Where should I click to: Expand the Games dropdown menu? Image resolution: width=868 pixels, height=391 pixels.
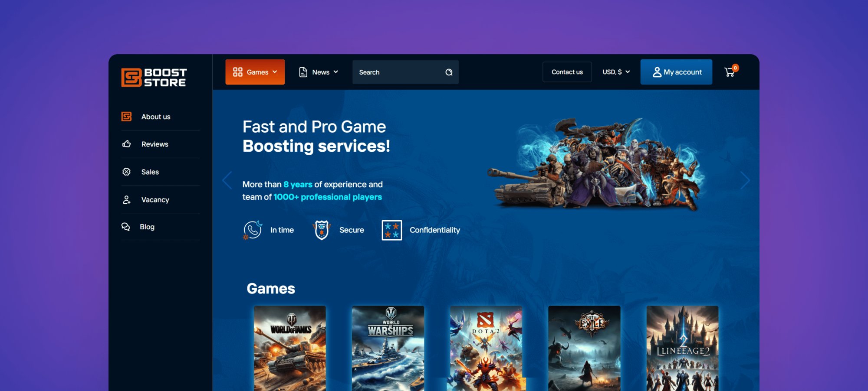[x=255, y=72]
